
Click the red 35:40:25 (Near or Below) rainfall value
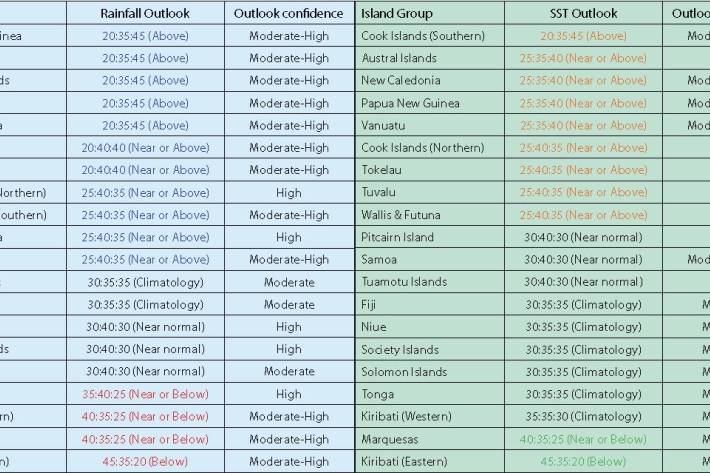click(145, 394)
